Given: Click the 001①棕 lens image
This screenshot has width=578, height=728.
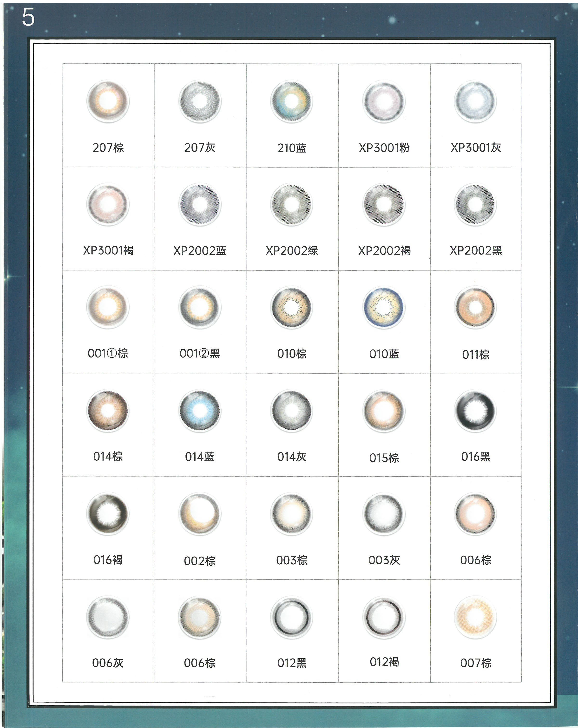Looking at the screenshot, I should coord(108,308).
